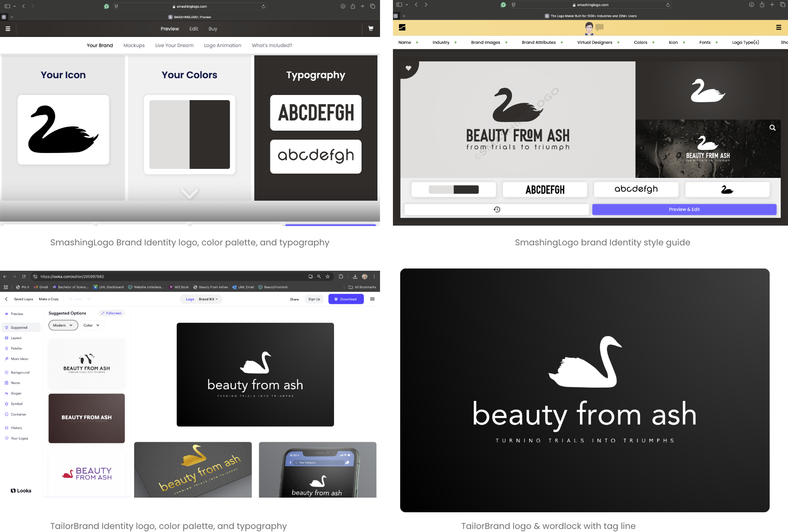Favorite the Beauty From Ash logo with the heart
Screen dimensions: 788x532
[x=408, y=68]
